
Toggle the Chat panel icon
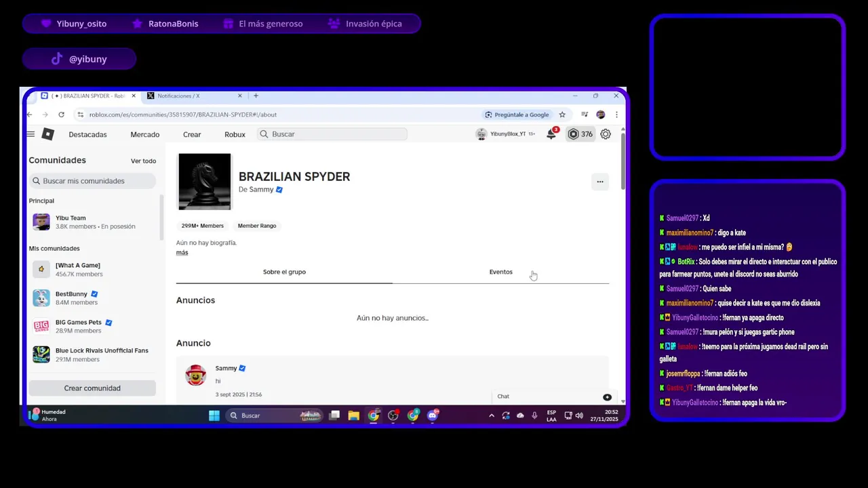coord(607,397)
